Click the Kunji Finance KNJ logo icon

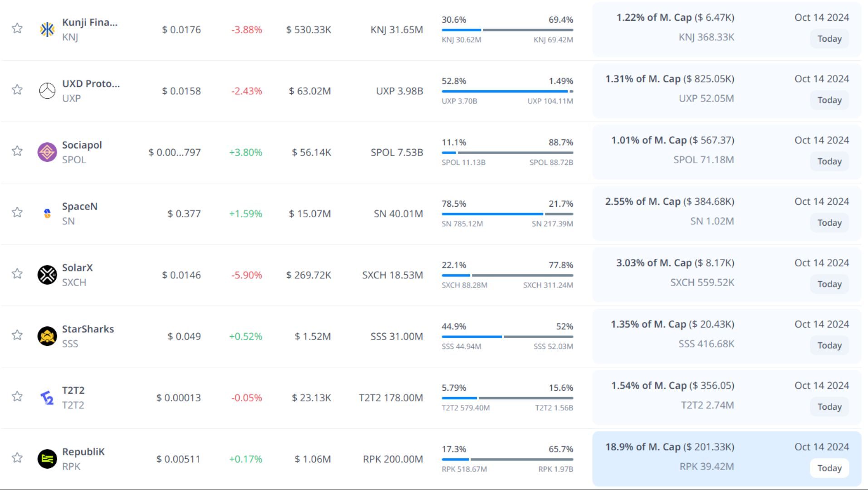47,29
